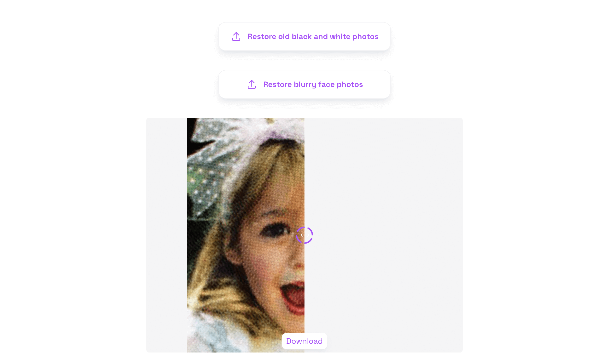Click the vertical divider line above the handle
This screenshot has width=609, height=364.
tap(304, 172)
